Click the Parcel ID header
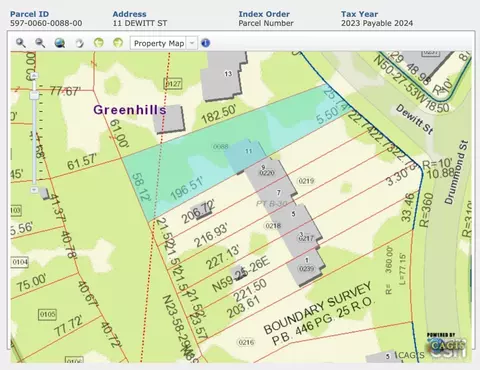The width and height of the screenshot is (480, 370). click(x=29, y=14)
